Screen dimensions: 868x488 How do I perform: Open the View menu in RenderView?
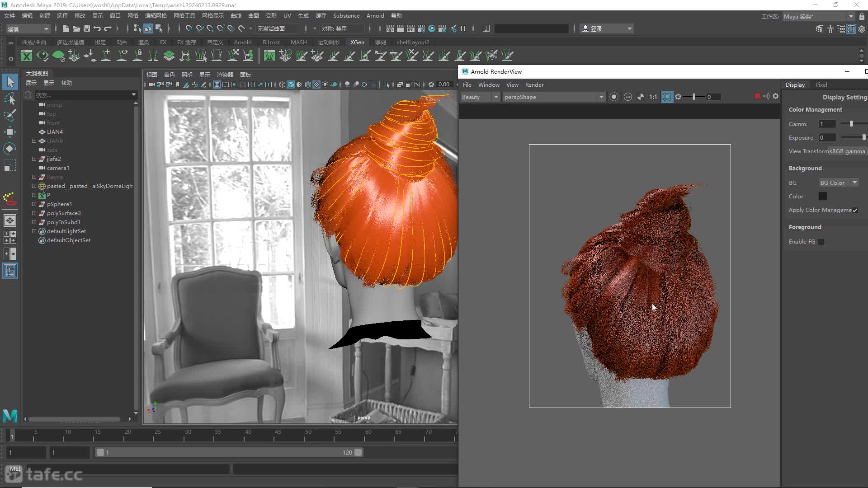(x=512, y=84)
